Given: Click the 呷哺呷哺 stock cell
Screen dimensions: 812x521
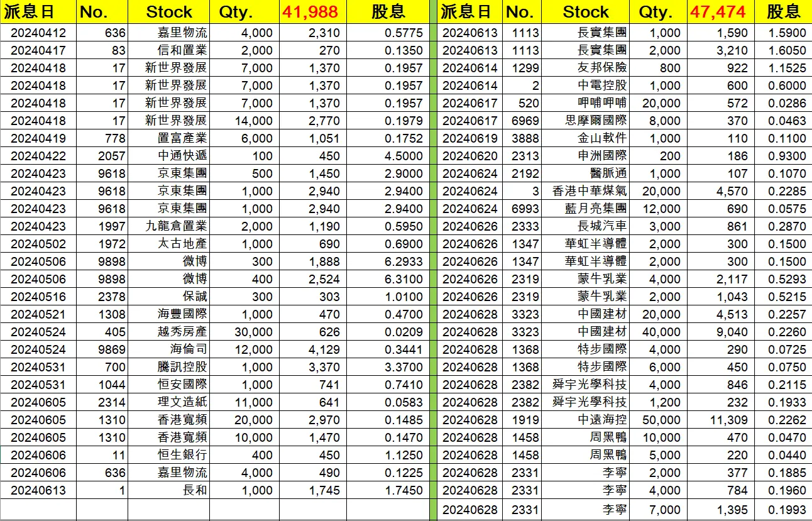Looking at the screenshot, I should coord(586,103).
